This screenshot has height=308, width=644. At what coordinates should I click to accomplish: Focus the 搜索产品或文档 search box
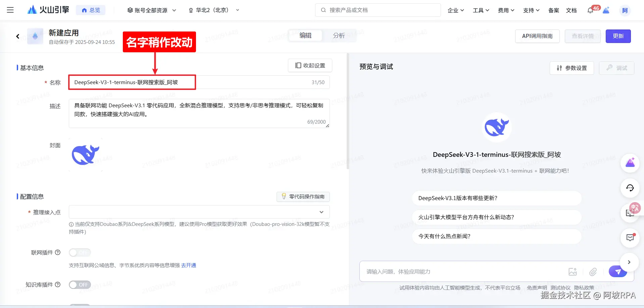point(378,10)
